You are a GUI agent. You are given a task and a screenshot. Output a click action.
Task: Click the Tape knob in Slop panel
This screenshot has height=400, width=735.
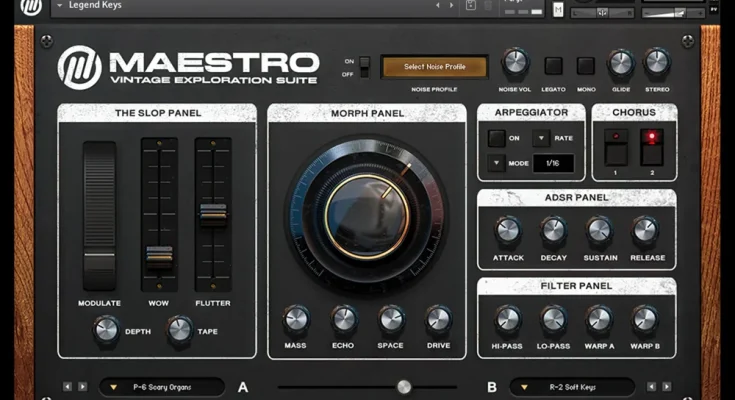pos(180,327)
